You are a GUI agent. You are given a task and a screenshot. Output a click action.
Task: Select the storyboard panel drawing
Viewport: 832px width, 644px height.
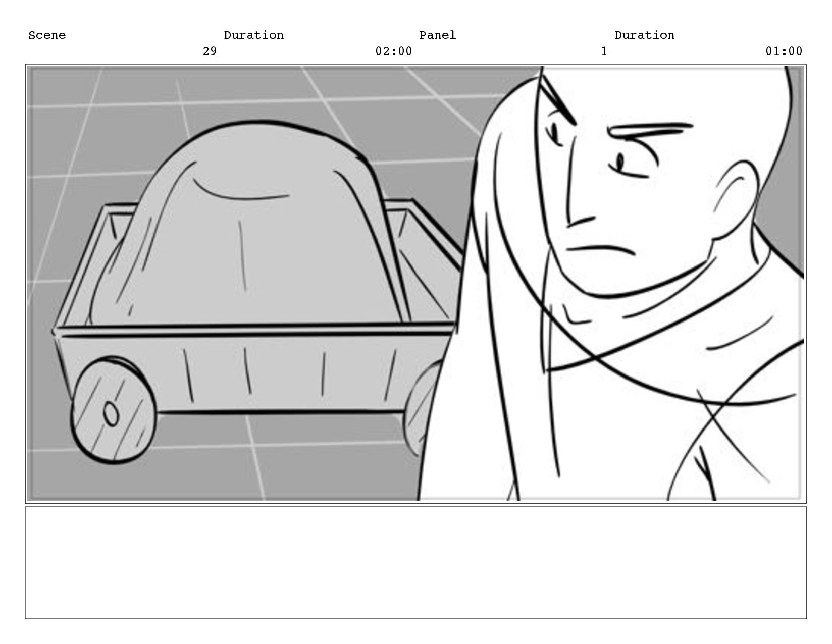pyautogui.click(x=416, y=284)
